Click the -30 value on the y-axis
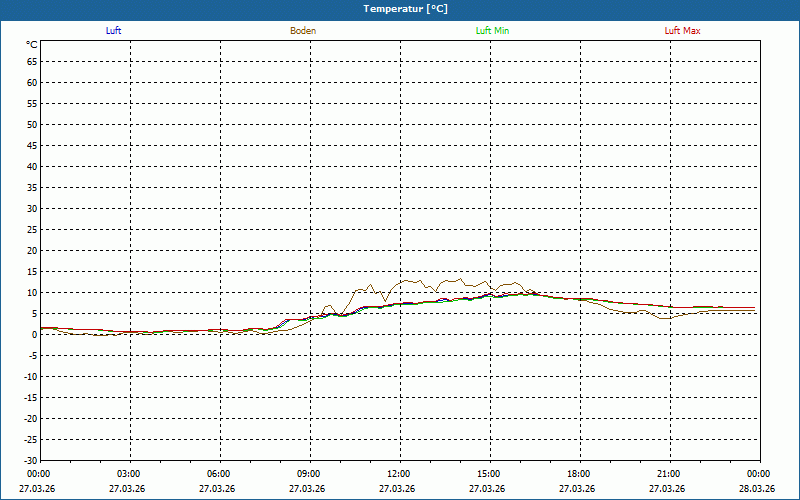 point(31,461)
